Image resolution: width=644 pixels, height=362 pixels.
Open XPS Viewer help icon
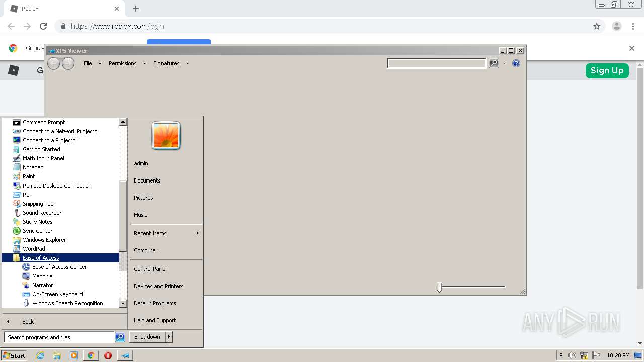point(516,63)
